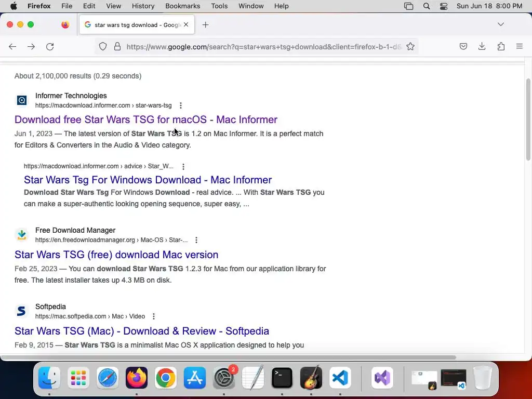Go back to the previous page
532x399 pixels.
(x=12, y=46)
